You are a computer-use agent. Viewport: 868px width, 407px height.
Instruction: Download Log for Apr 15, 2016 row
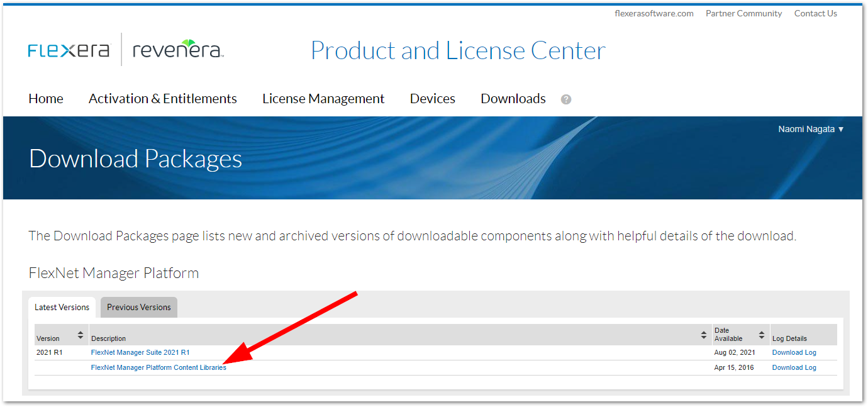794,368
